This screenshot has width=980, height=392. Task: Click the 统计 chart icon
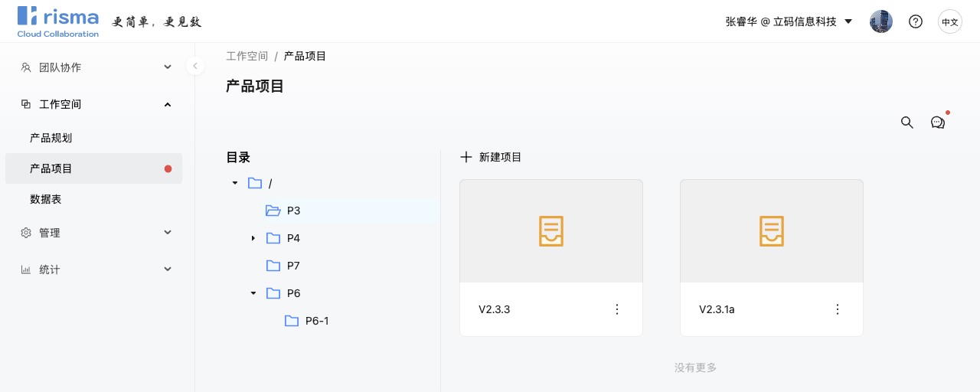[26, 269]
